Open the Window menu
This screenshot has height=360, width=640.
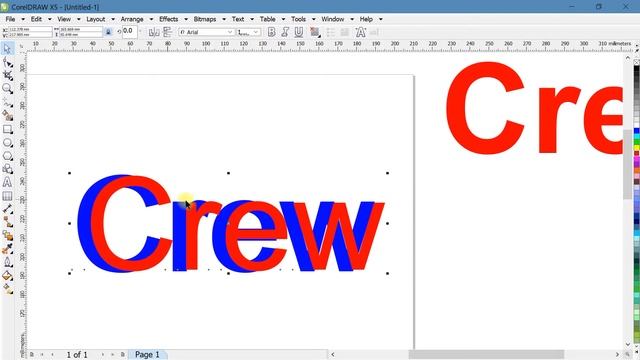[x=333, y=19]
